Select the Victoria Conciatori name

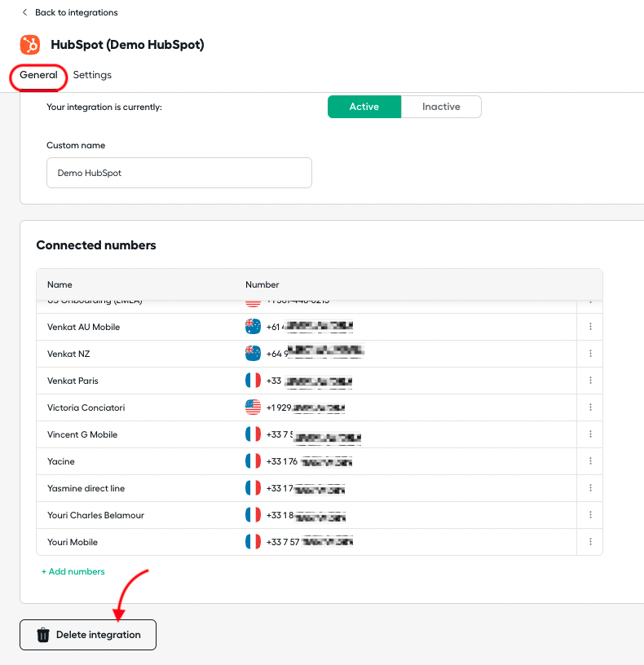86,407
